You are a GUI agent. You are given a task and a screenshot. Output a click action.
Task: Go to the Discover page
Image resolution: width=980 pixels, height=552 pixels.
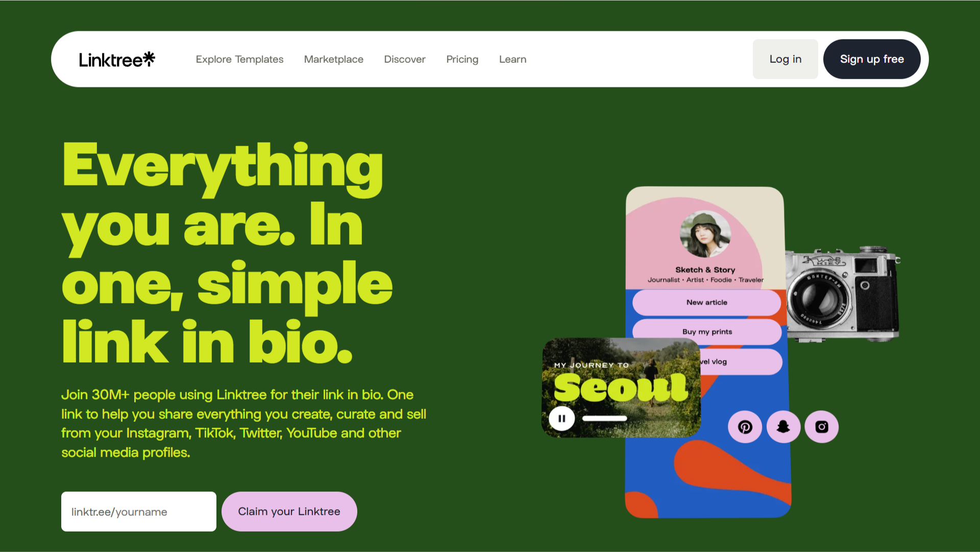point(405,59)
